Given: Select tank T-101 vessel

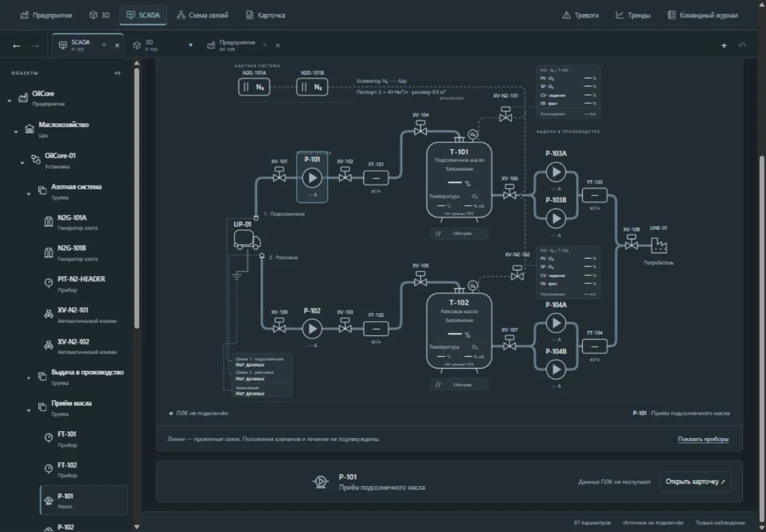Looking at the screenshot, I should 459,181.
